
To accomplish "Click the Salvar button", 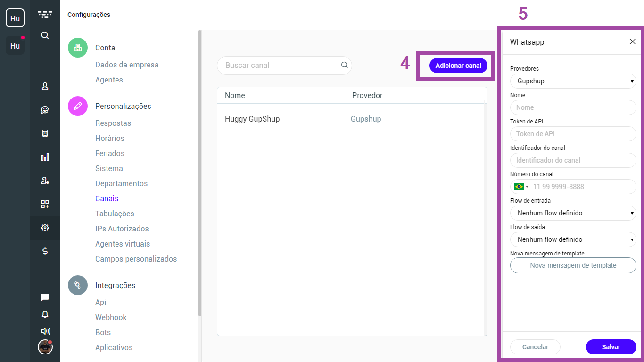I will click(x=611, y=347).
